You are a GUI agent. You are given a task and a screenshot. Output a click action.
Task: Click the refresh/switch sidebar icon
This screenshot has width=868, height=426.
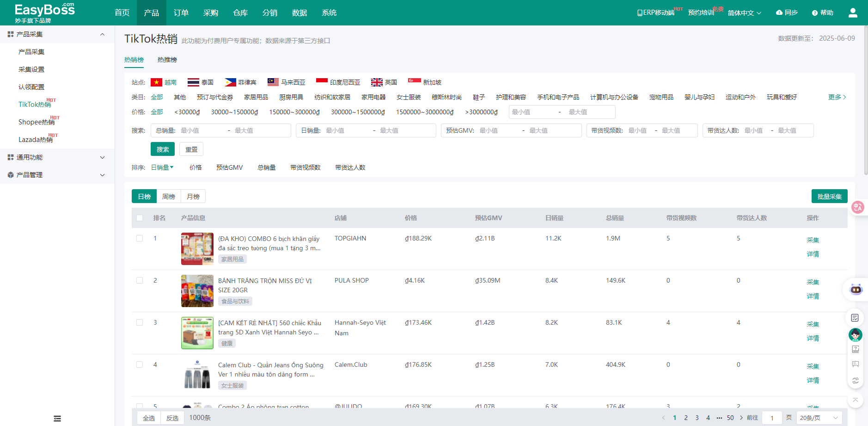click(x=855, y=380)
